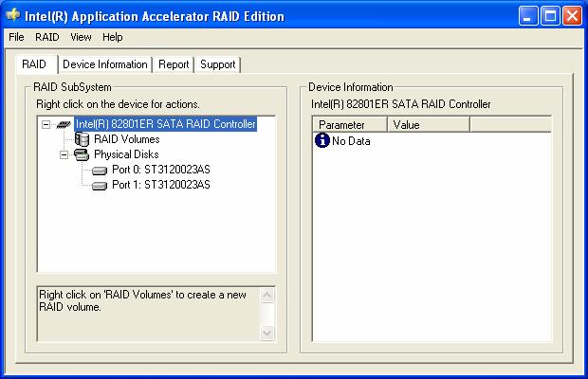The width and height of the screenshot is (588, 379).
Task: Open the View menu
Action: [81, 37]
